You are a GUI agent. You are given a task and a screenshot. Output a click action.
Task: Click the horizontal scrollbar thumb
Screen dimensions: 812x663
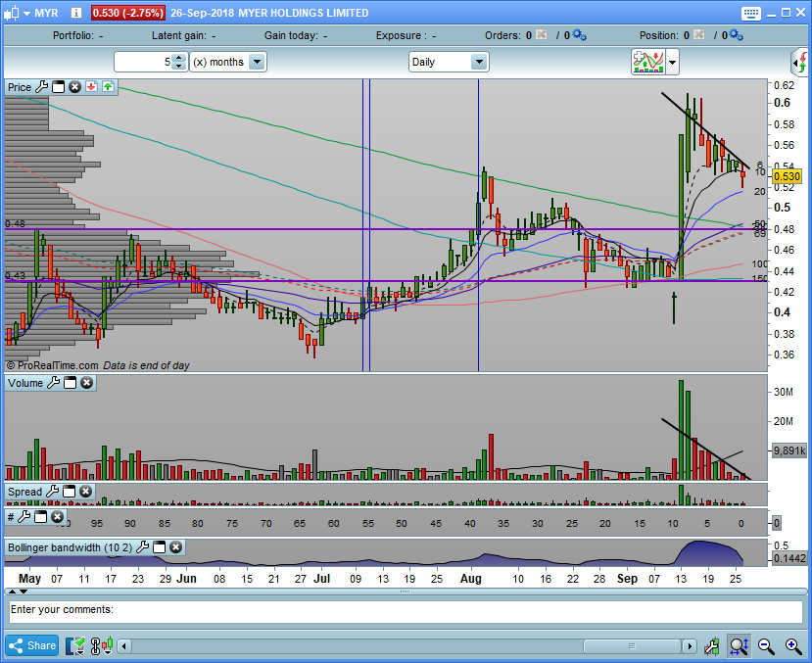pyautogui.click(x=632, y=646)
